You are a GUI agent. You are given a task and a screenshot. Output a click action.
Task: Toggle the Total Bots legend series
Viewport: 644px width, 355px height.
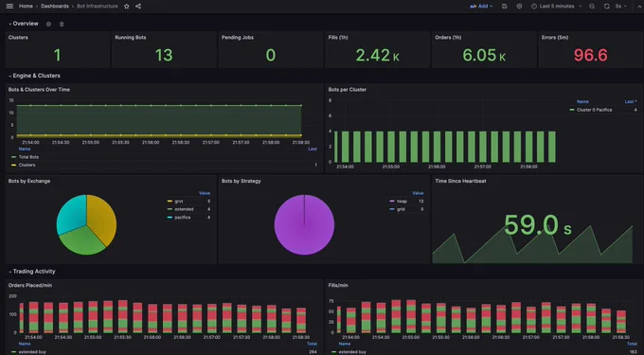tap(28, 157)
